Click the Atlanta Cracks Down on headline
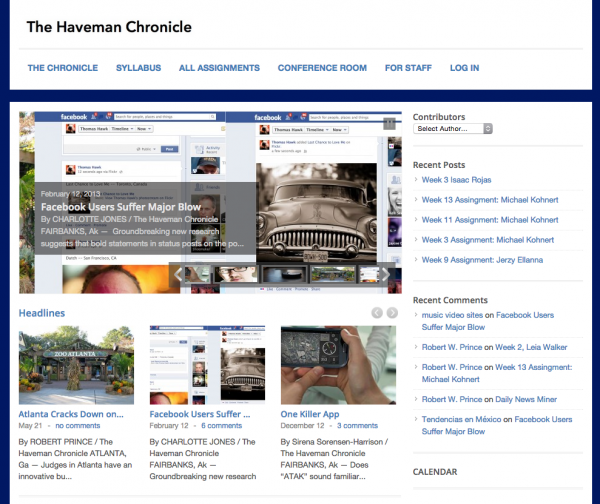The image size is (600, 504). pos(73,413)
